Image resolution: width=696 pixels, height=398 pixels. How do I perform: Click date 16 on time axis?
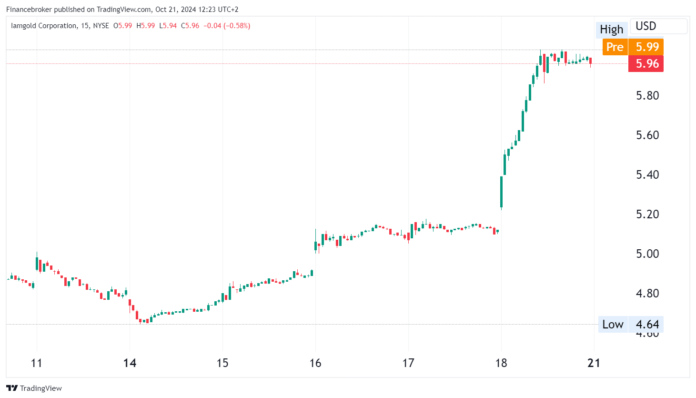[x=315, y=363]
